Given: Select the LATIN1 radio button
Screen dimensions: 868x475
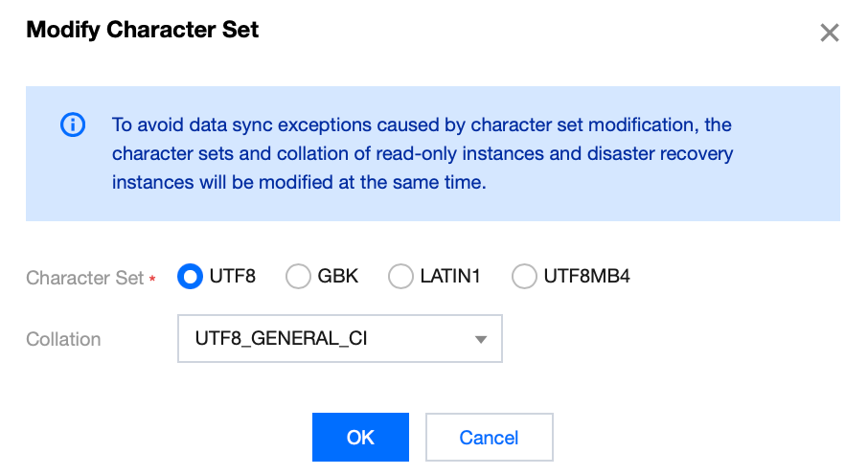Looking at the screenshot, I should [x=400, y=277].
